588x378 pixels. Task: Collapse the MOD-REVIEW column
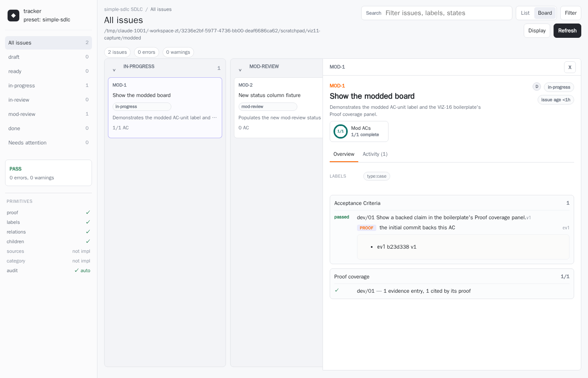[x=240, y=70]
